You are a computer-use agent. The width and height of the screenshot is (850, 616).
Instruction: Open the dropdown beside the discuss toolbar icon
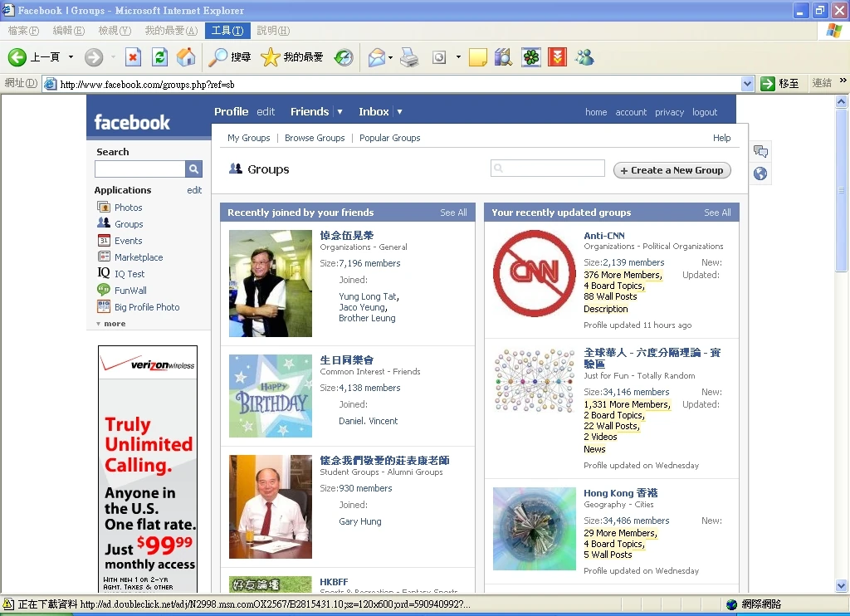pyautogui.click(x=458, y=57)
